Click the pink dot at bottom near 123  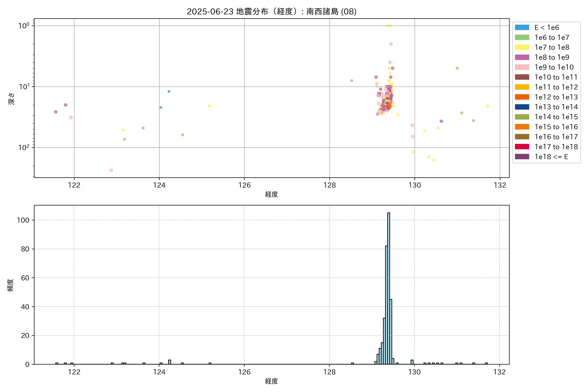tap(111, 170)
